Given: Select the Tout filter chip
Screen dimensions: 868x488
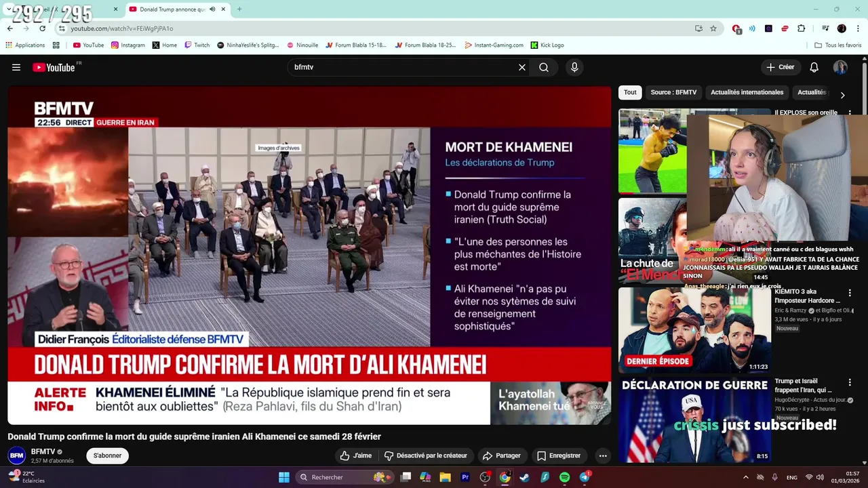Looking at the screenshot, I should tap(630, 92).
